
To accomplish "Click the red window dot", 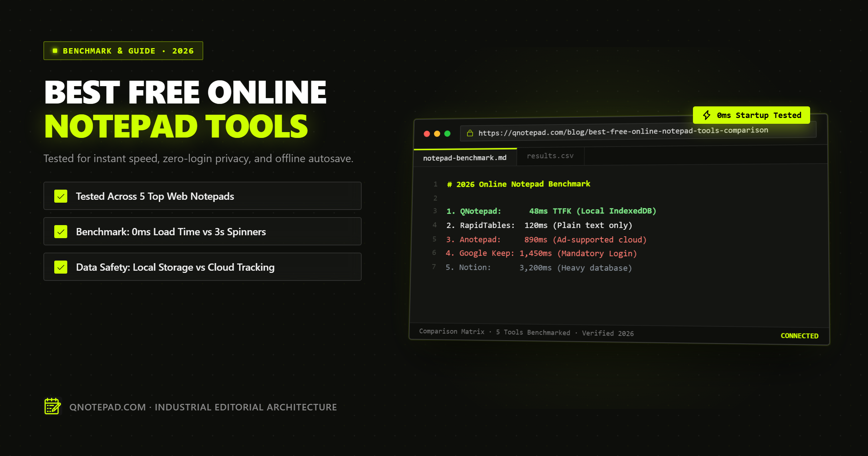I will pos(427,134).
